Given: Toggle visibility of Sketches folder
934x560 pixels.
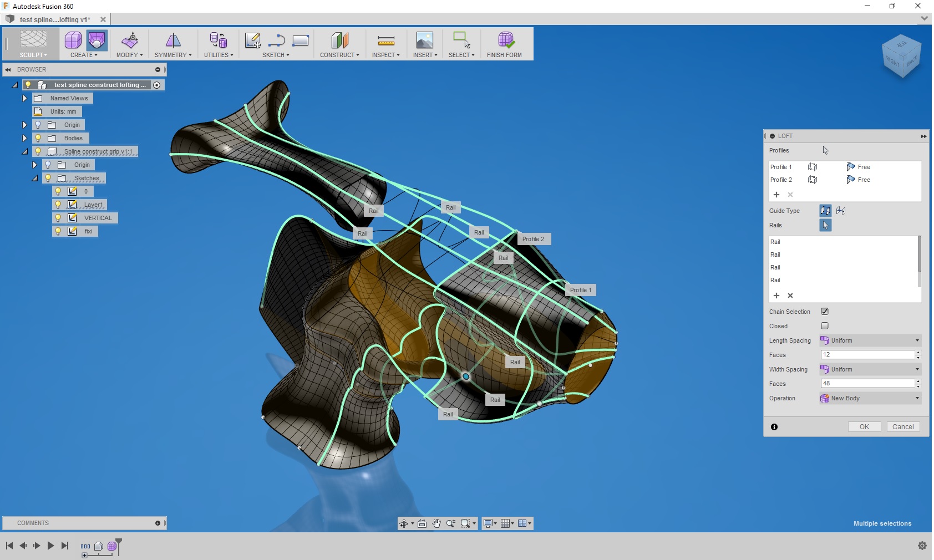Looking at the screenshot, I should pos(48,178).
